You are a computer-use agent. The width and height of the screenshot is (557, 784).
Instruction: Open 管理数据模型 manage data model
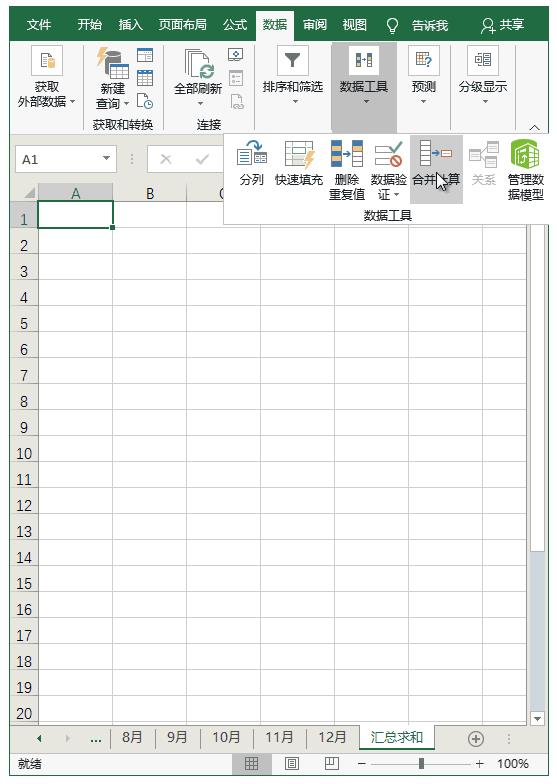[x=525, y=153]
